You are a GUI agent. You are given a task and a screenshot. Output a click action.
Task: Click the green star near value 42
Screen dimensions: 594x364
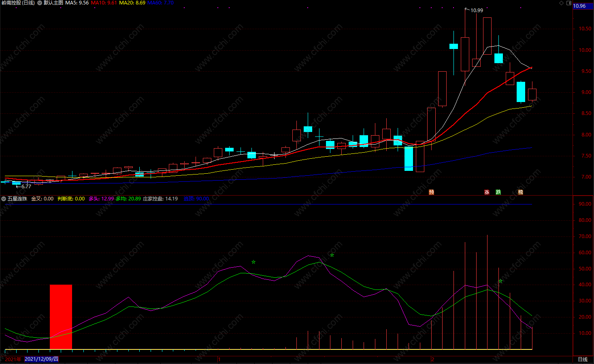click(500, 281)
